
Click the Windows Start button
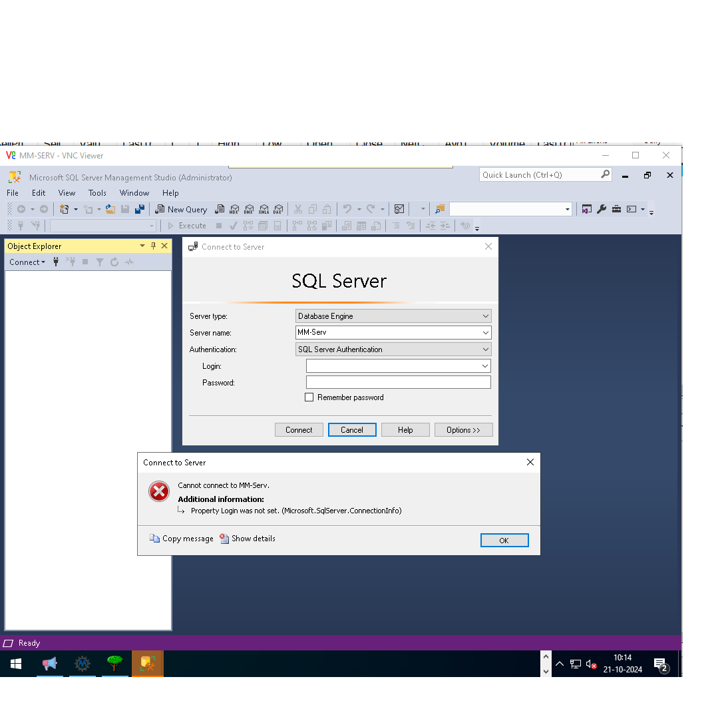16,664
